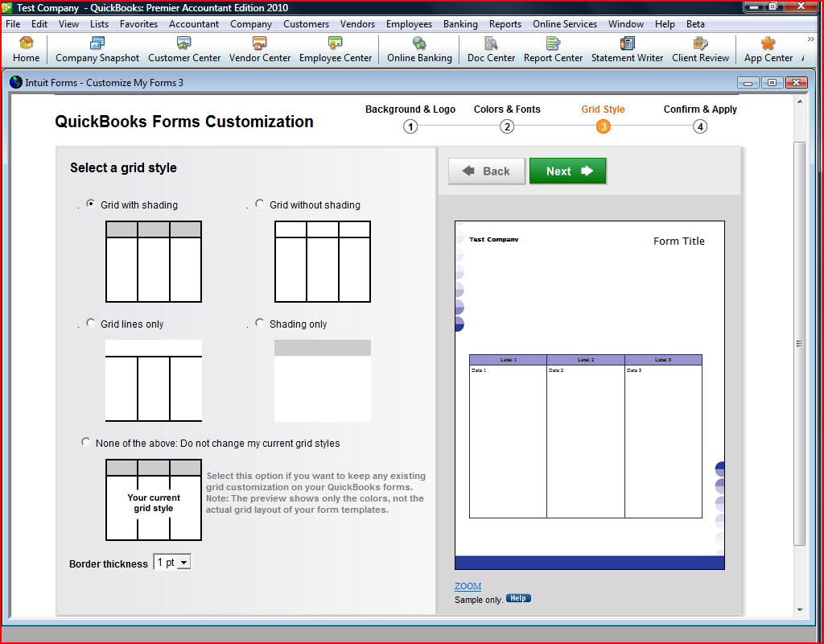Go to step 4 Confirm & Apply
Viewport: 824px width, 644px height.
click(x=700, y=126)
